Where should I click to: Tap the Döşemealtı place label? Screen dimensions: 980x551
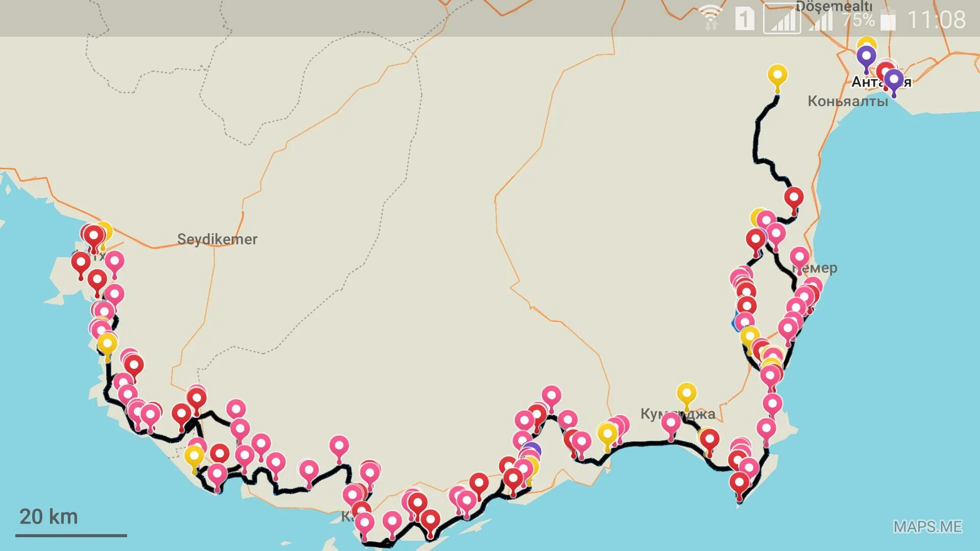coord(834,7)
